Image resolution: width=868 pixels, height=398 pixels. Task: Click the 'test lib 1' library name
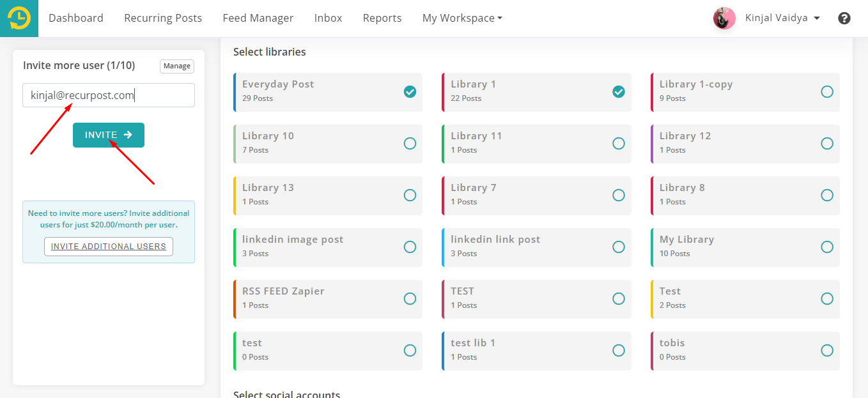coord(473,343)
